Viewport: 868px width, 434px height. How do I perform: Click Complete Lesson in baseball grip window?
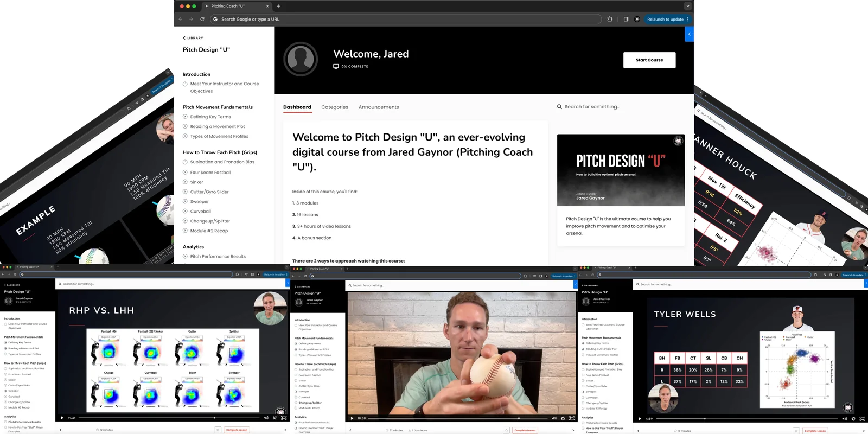(x=525, y=430)
